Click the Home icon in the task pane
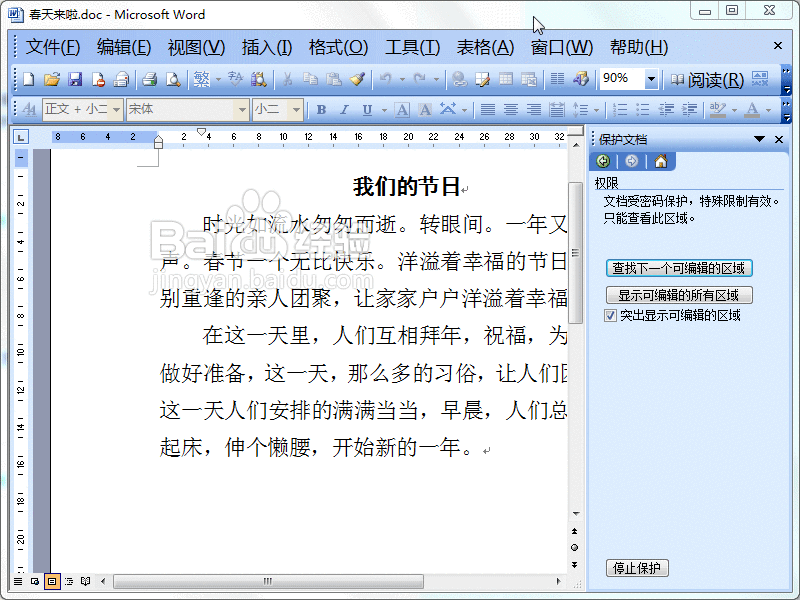This screenshot has height=600, width=800. (660, 161)
